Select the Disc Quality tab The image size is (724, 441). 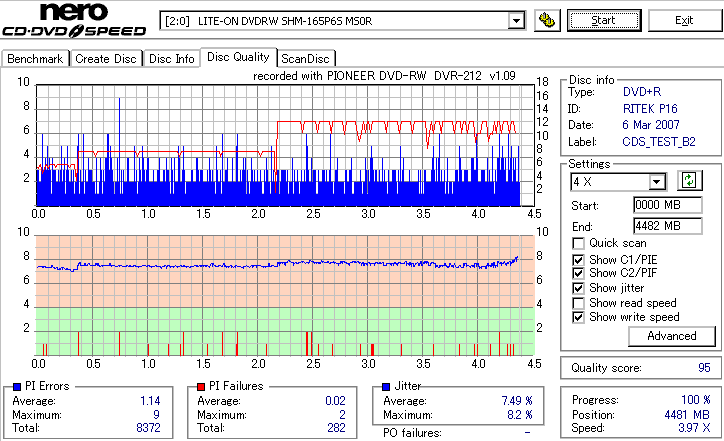pos(238,57)
